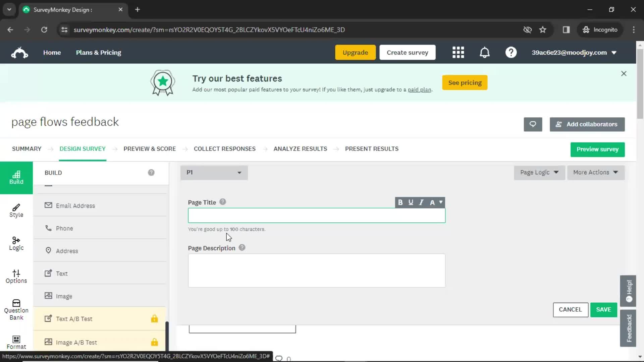Open the Help side tab
The height and width of the screenshot is (362, 644).
(628, 291)
